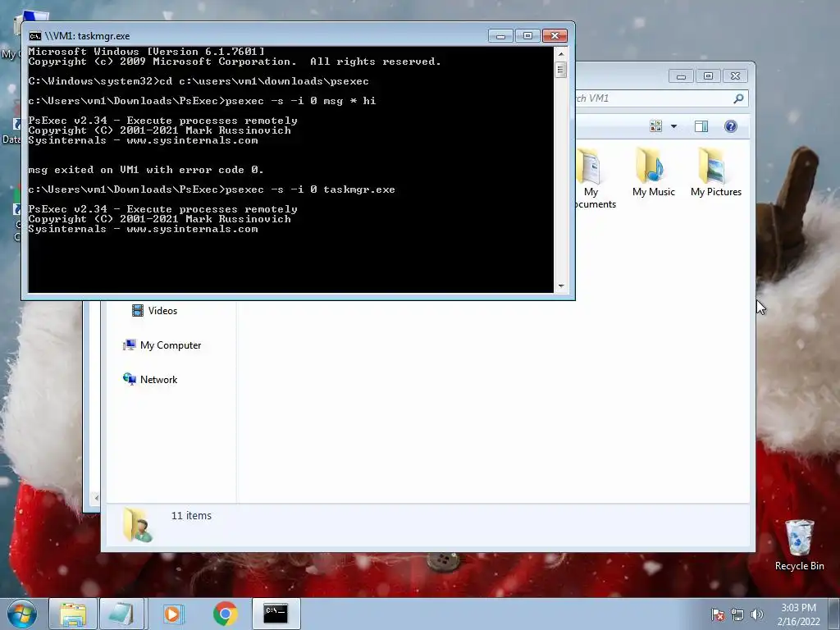Launch Google Chrome from the taskbar
This screenshot has height=630, width=840.
pos(225,614)
